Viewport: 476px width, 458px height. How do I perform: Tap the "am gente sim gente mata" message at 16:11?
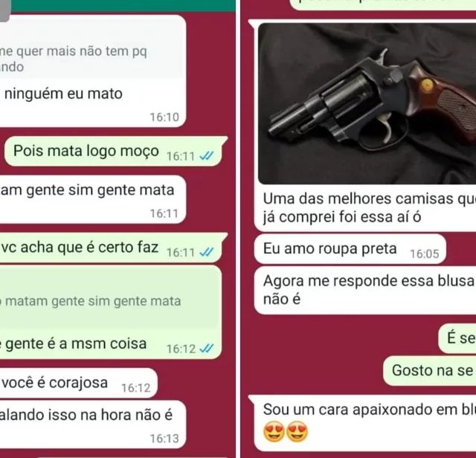(x=92, y=199)
